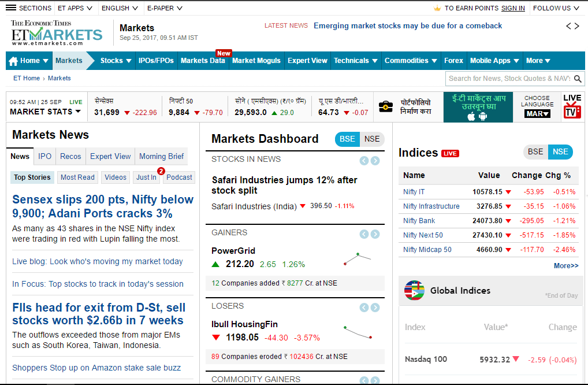
Task: Click the crown earn points icon
Action: pyautogui.click(x=437, y=8)
